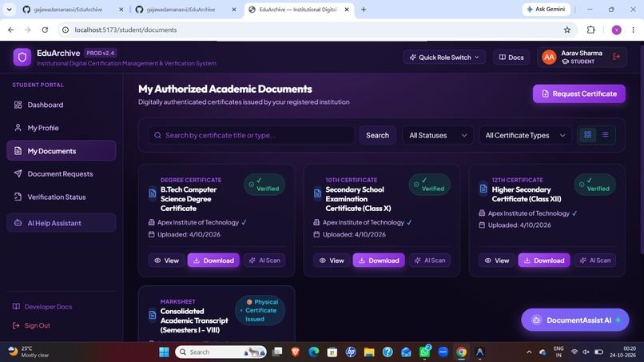This screenshot has width=644, height=362.
Task: Click the logout icon beside Aarav Sharma
Action: pyautogui.click(x=616, y=57)
